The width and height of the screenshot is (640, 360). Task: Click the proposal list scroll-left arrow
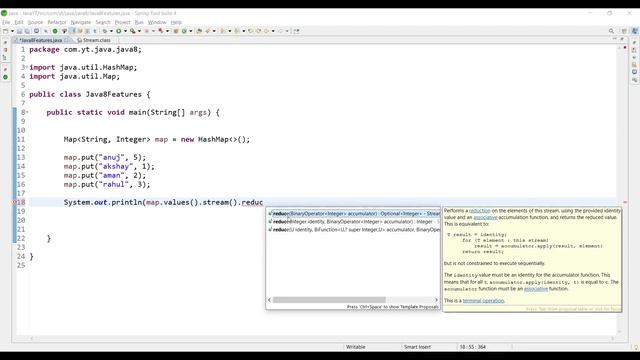click(x=269, y=300)
